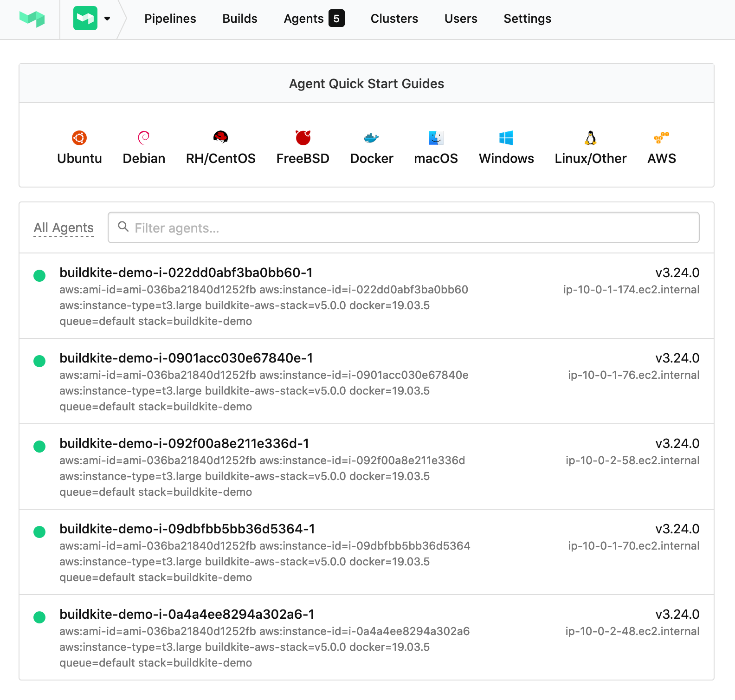The height and width of the screenshot is (700, 735).
Task: Click the Windows logo icon
Action: pyautogui.click(x=506, y=138)
